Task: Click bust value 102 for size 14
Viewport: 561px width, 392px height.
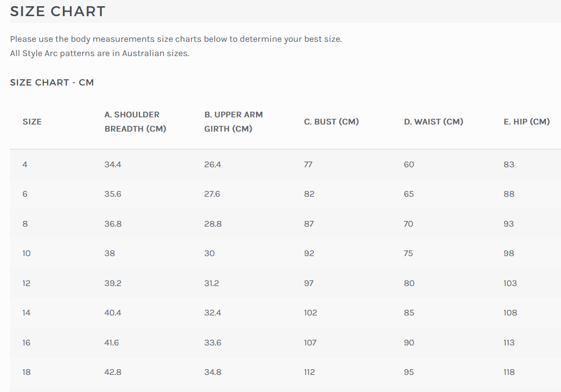Action: tap(310, 313)
